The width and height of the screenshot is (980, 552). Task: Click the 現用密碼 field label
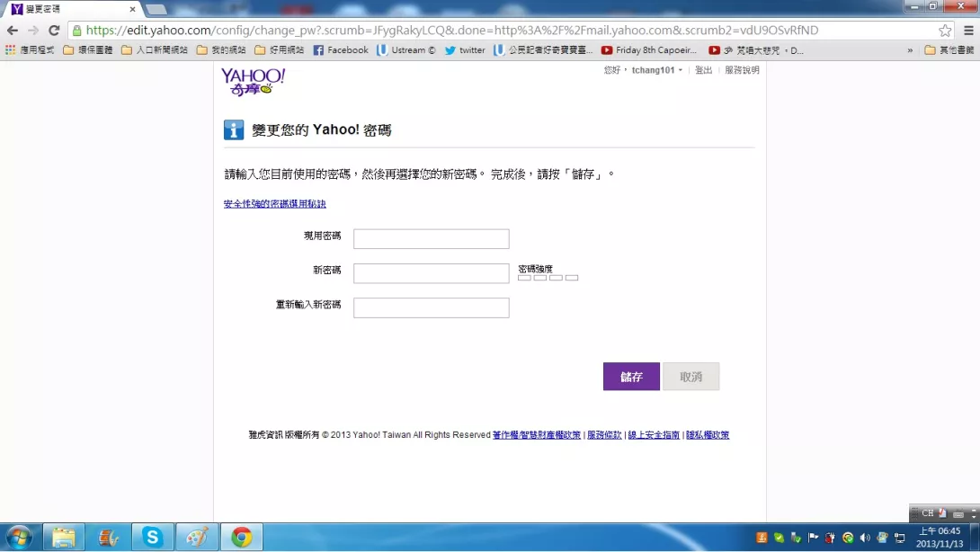(323, 236)
